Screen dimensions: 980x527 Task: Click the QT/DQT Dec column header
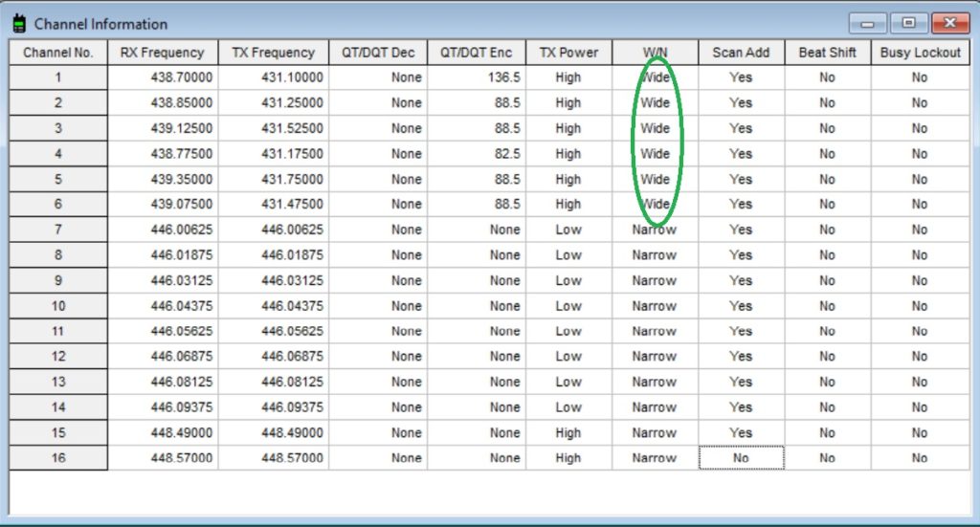click(x=378, y=53)
